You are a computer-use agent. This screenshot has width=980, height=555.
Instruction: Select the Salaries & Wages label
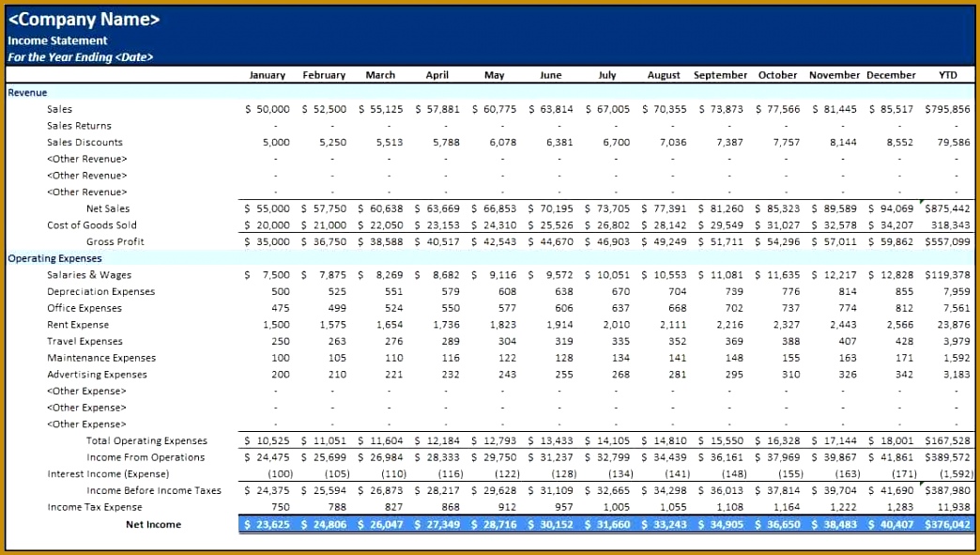(x=90, y=274)
